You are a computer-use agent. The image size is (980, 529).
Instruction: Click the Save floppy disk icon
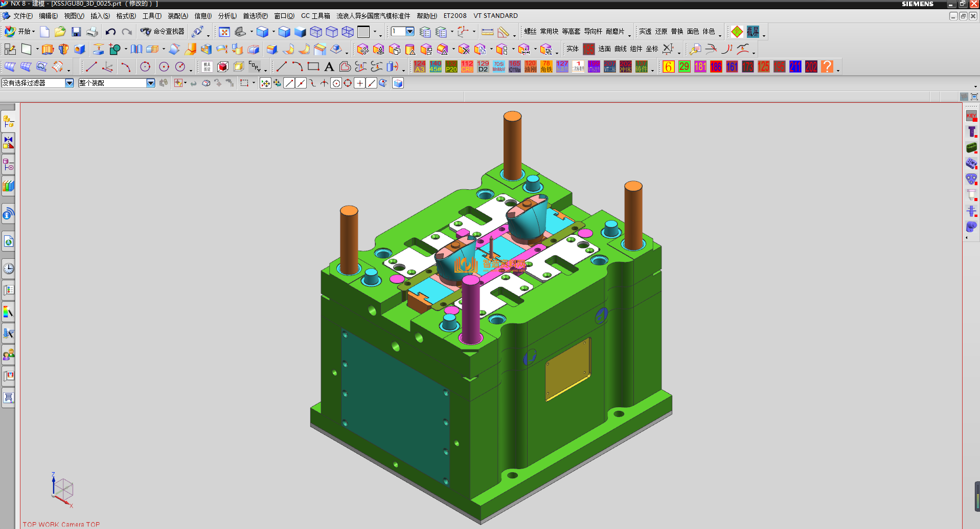click(76, 32)
